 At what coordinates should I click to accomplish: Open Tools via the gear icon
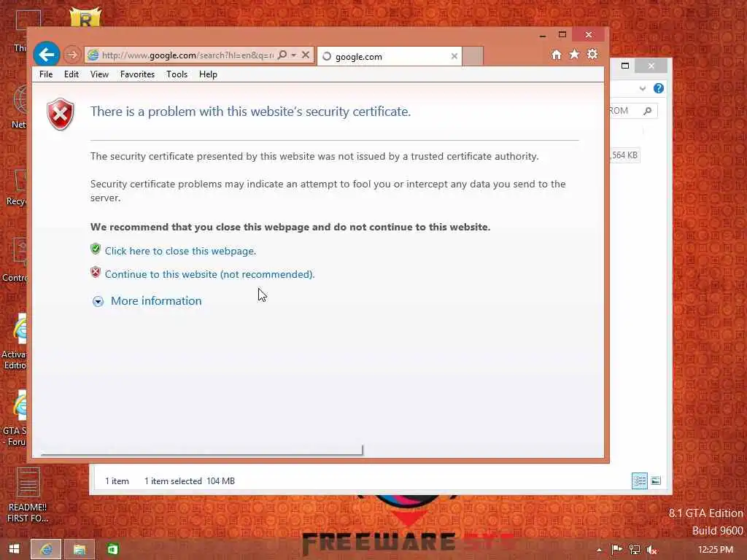(x=592, y=54)
